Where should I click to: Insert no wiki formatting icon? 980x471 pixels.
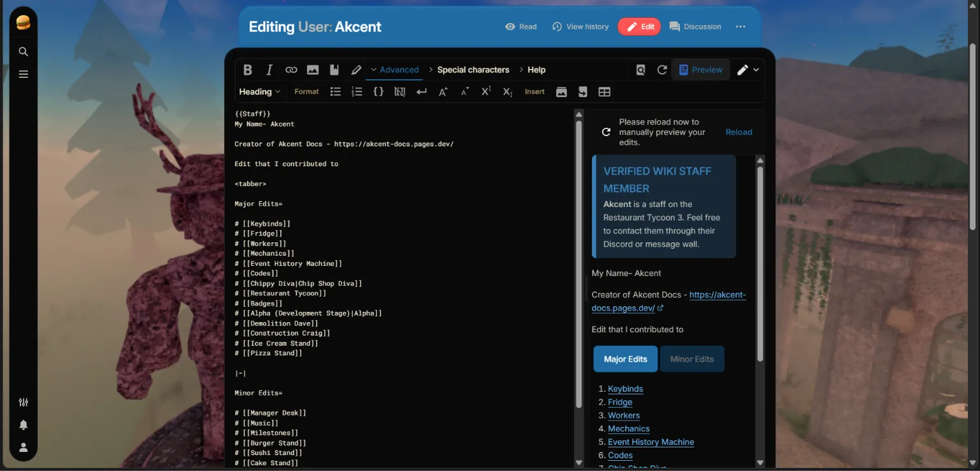pyautogui.click(x=400, y=92)
